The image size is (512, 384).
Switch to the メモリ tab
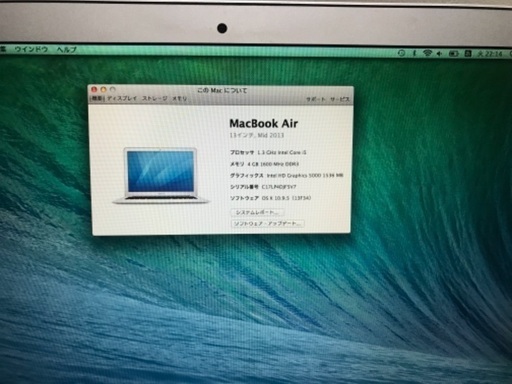coord(179,99)
